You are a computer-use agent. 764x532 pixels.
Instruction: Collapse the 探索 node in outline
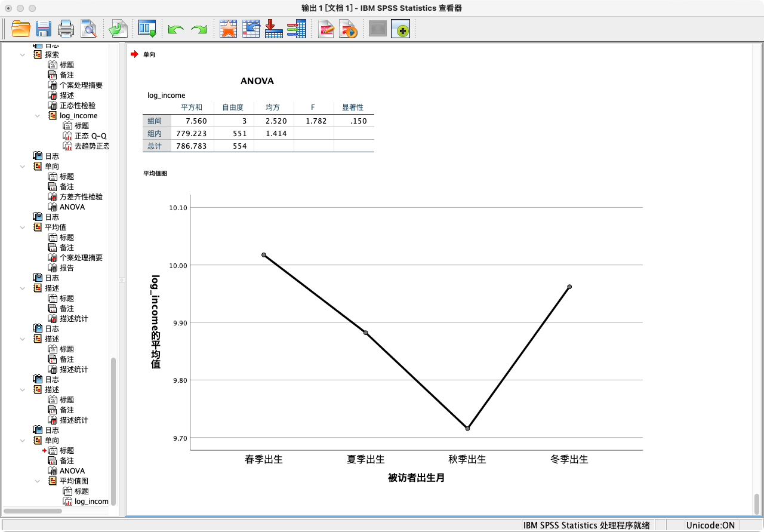[x=23, y=54]
